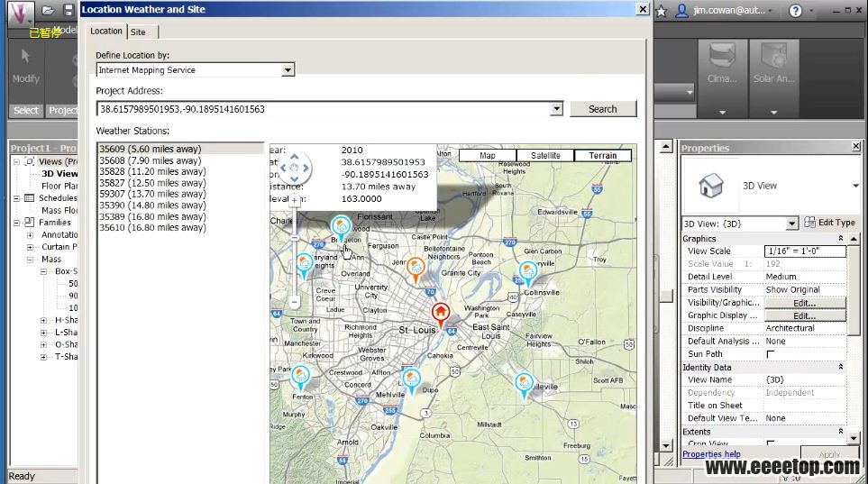Click the Project panel label in ribbon
868x484 pixels.
pos(62,110)
